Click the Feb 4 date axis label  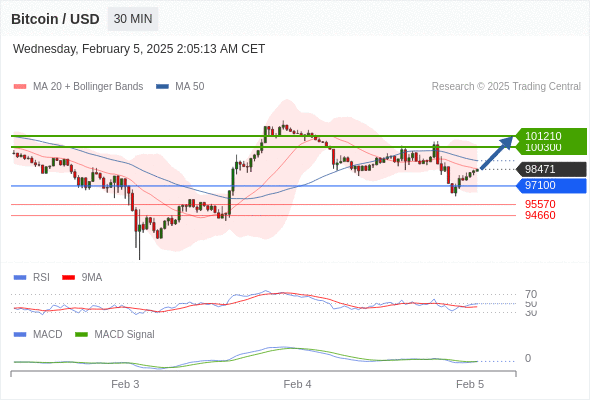click(x=297, y=384)
